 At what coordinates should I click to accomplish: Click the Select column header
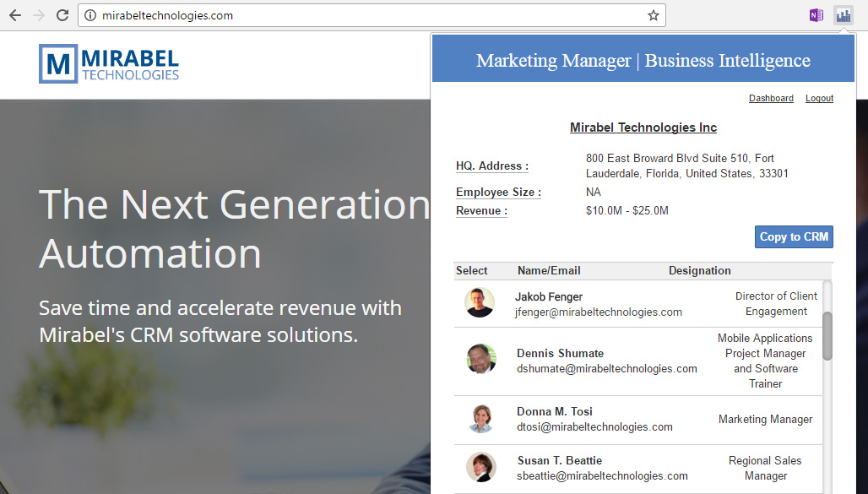click(x=472, y=271)
